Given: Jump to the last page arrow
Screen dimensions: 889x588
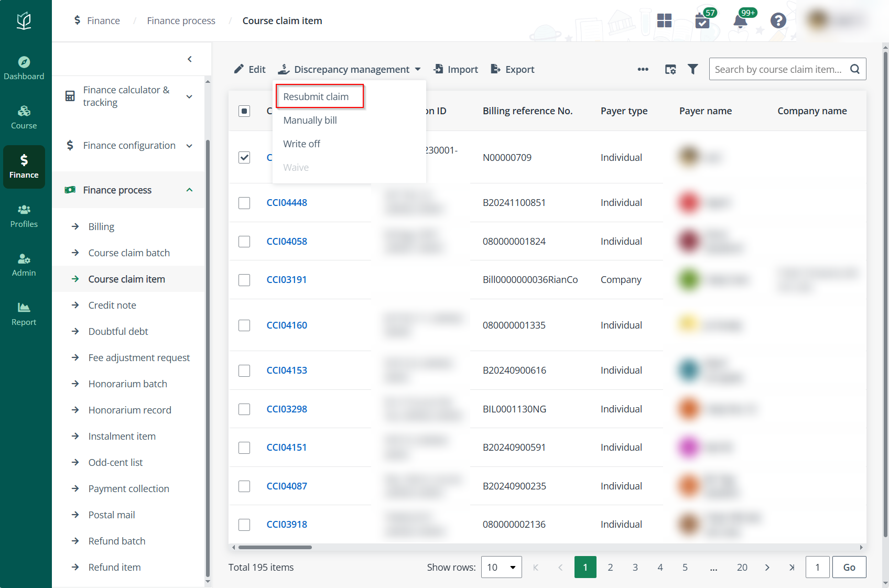Looking at the screenshot, I should click(792, 568).
